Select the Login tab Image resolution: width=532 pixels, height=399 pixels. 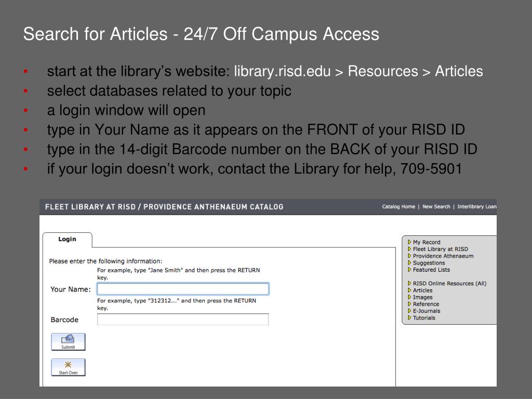[67, 239]
